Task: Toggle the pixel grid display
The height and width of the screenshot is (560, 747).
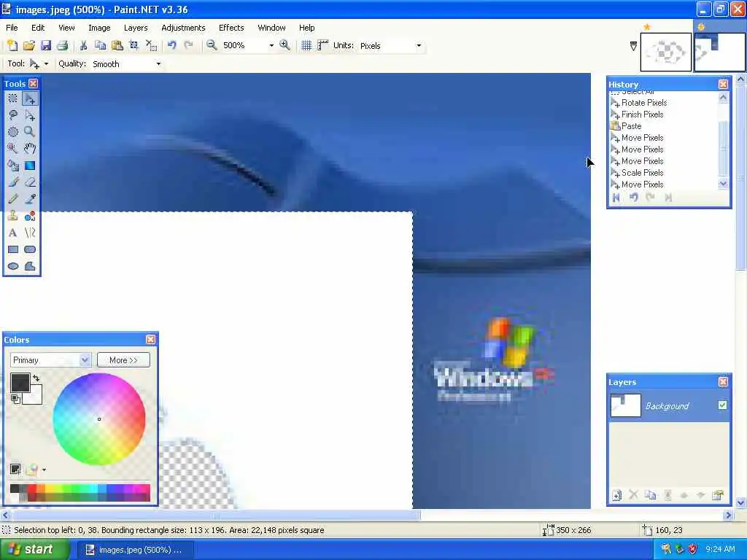Action: point(306,45)
